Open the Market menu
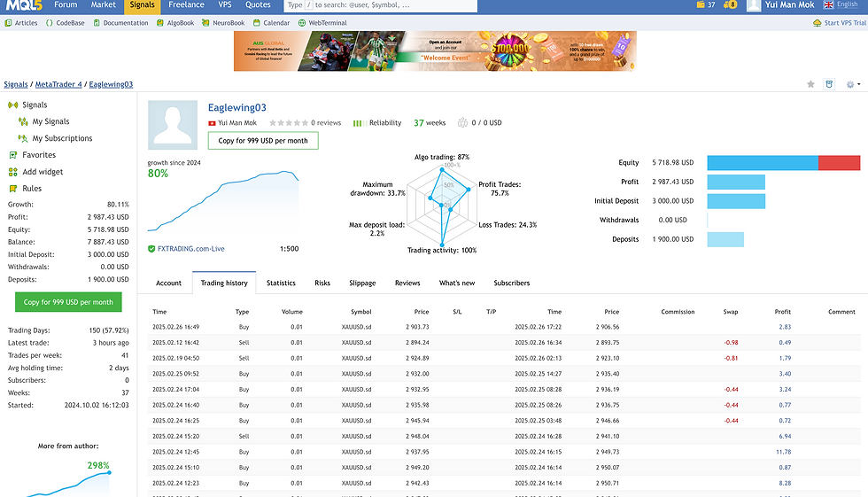 [104, 5]
